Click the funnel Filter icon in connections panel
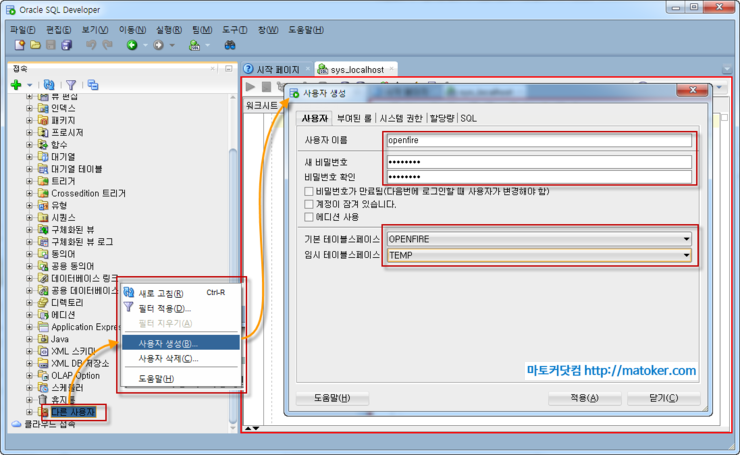The height and width of the screenshot is (455, 740). pos(71,85)
